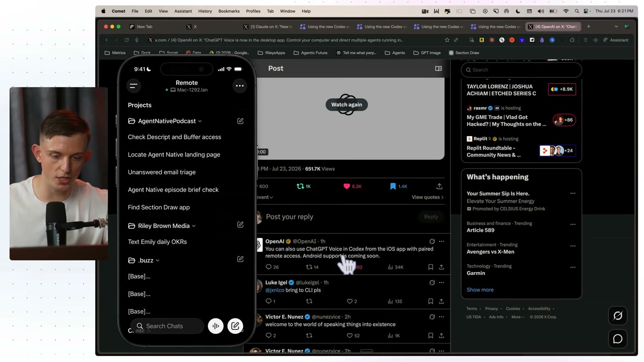Screen dimensions: 644x362
Task: Click the Reply button next to reply field
Action: coord(431,217)
